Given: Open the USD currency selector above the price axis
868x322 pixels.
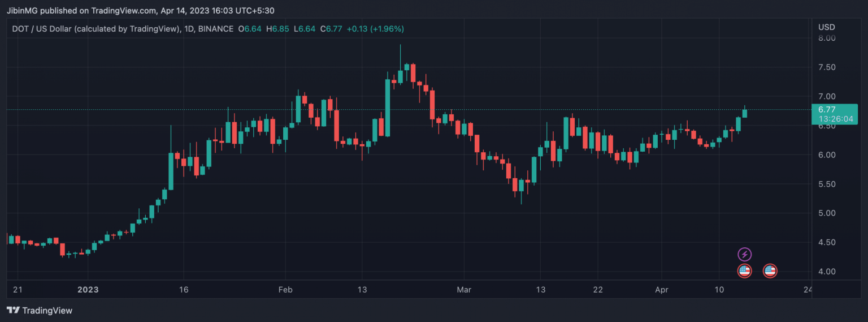Looking at the screenshot, I should (x=826, y=27).
